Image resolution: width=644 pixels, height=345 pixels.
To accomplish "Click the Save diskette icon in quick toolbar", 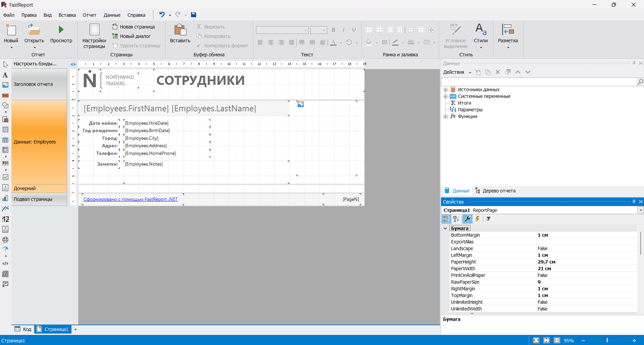I will 194,15.
